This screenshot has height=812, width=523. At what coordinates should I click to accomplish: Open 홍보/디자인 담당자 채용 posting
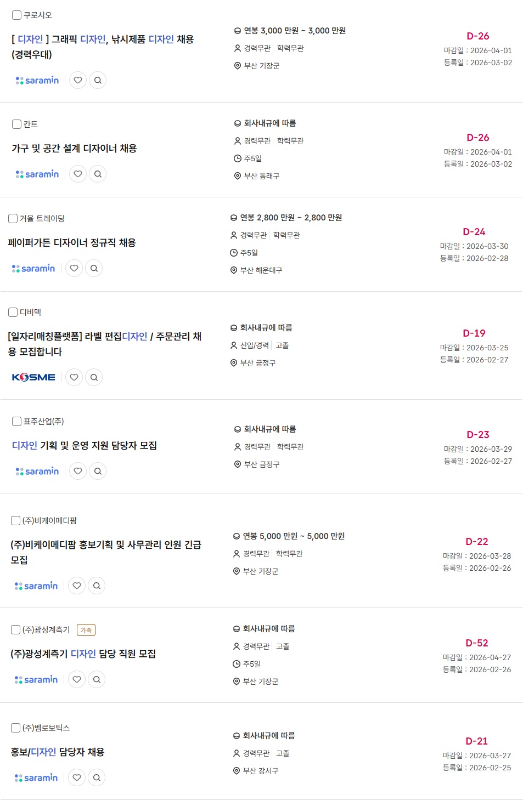click(x=58, y=752)
